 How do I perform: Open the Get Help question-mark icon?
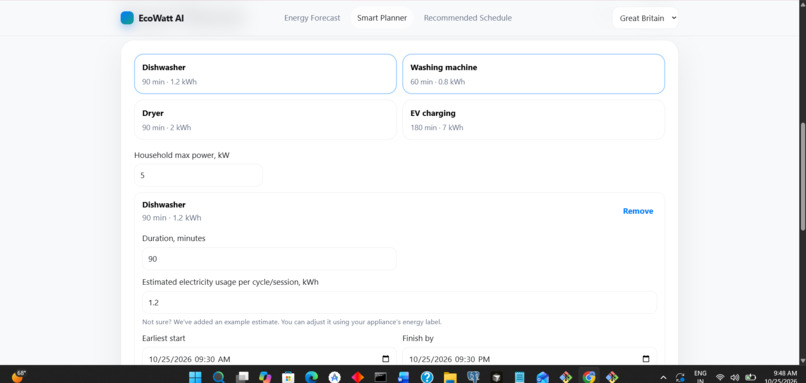427,377
